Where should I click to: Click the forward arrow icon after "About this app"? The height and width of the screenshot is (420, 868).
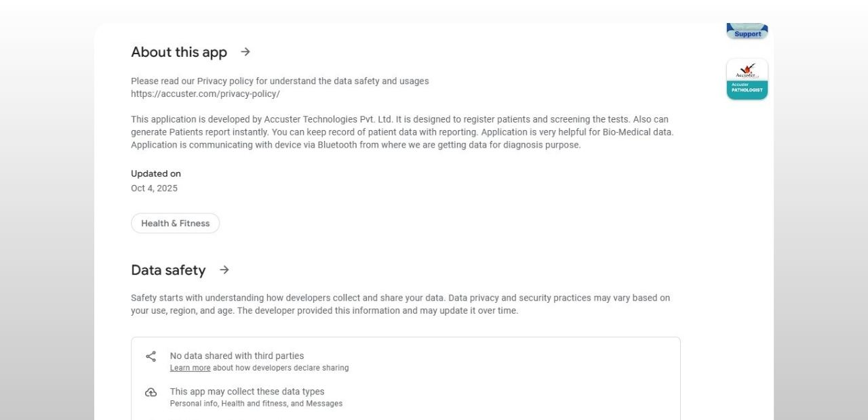pyautogui.click(x=245, y=51)
